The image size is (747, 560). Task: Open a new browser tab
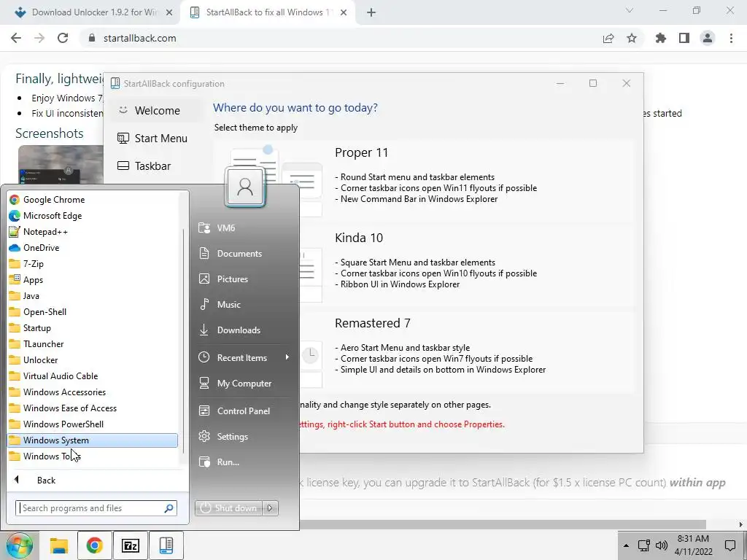[x=371, y=13]
